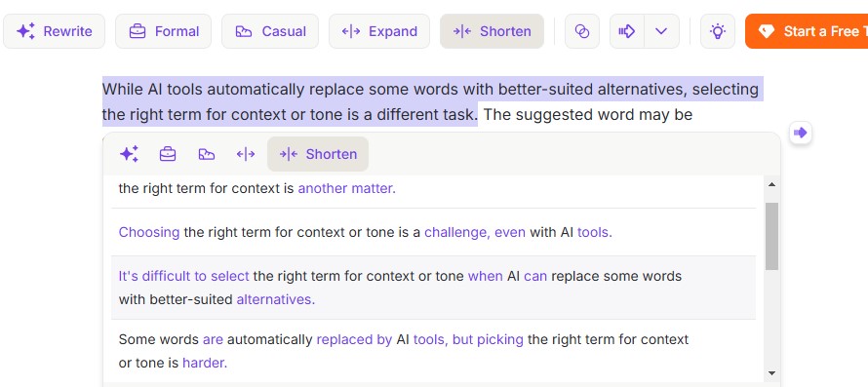This screenshot has height=387, width=868.
Task: Click the sparkle rewrite icon in popup
Action: pyautogui.click(x=129, y=154)
